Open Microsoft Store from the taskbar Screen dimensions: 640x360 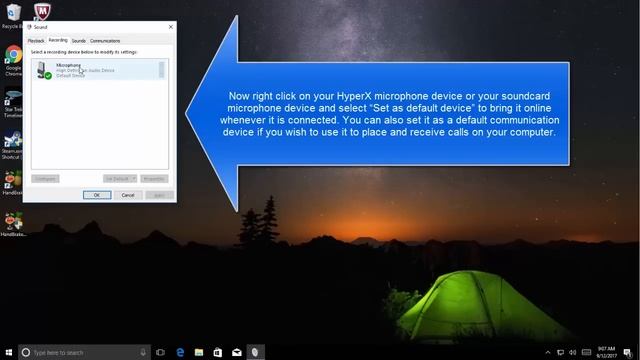[x=218, y=352]
